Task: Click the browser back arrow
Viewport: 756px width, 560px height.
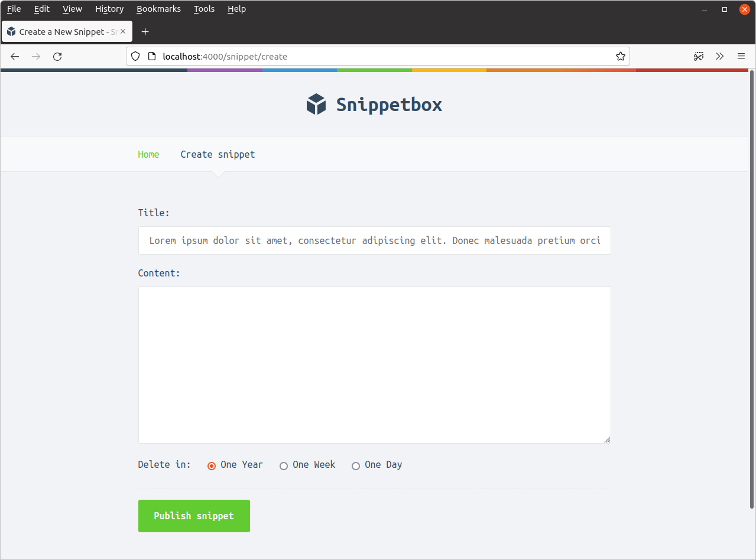Action: [x=15, y=57]
